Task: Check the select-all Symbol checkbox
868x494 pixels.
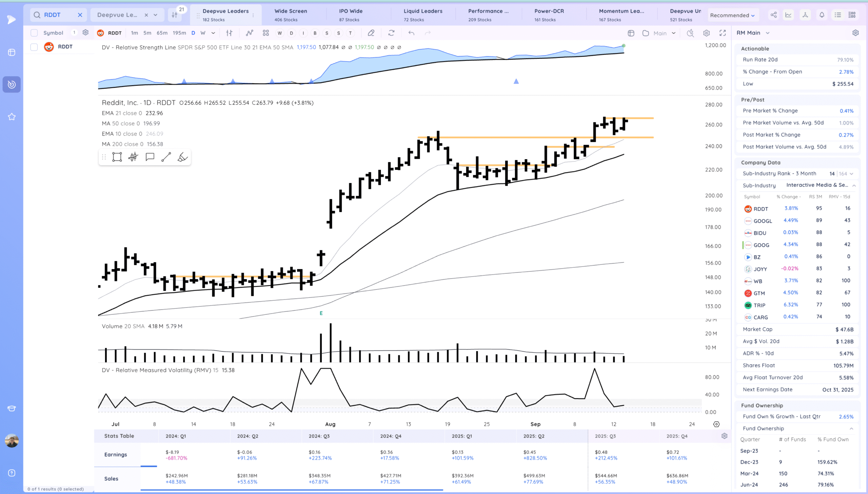Action: tap(34, 33)
